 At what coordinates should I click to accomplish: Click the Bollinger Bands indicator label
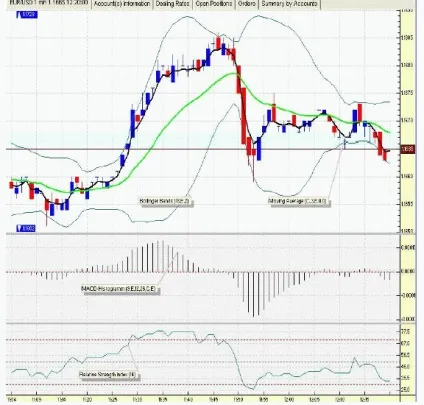coord(165,201)
